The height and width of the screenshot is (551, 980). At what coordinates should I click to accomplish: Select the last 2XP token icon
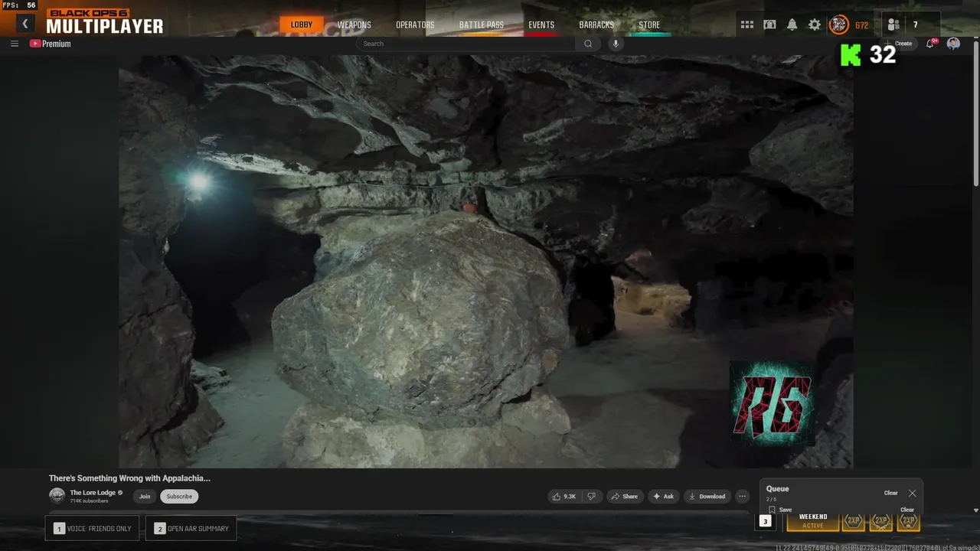[x=909, y=521]
